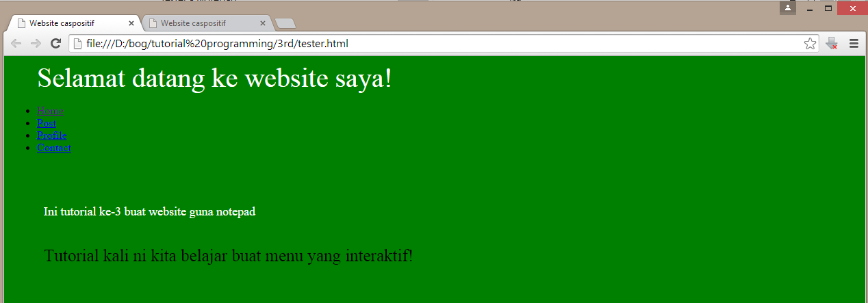Maximize the Chrome window

(x=828, y=8)
